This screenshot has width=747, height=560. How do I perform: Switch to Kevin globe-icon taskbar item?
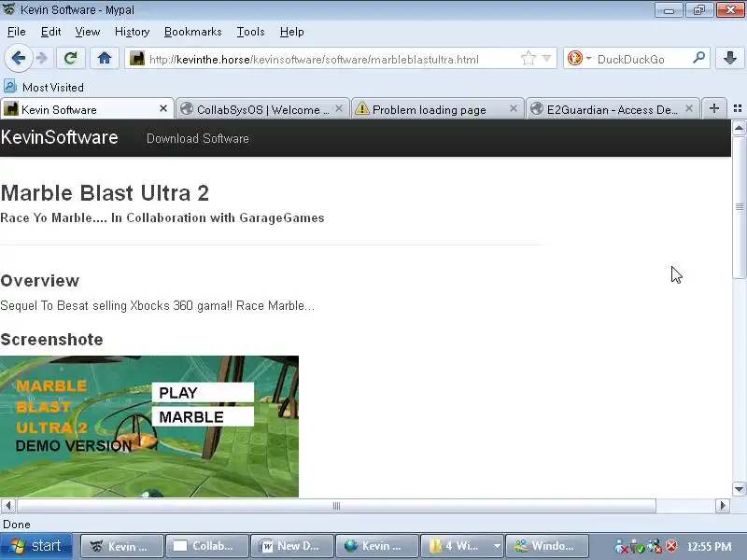(377, 546)
